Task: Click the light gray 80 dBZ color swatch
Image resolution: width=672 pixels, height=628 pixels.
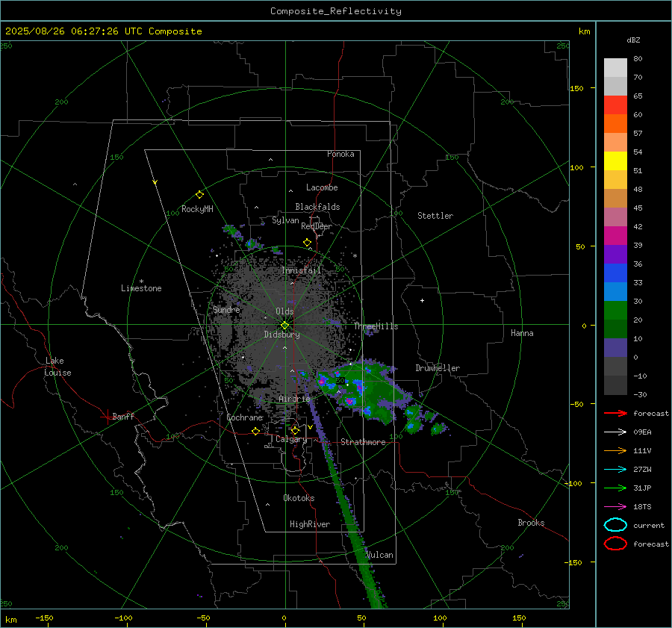Action: pos(615,67)
